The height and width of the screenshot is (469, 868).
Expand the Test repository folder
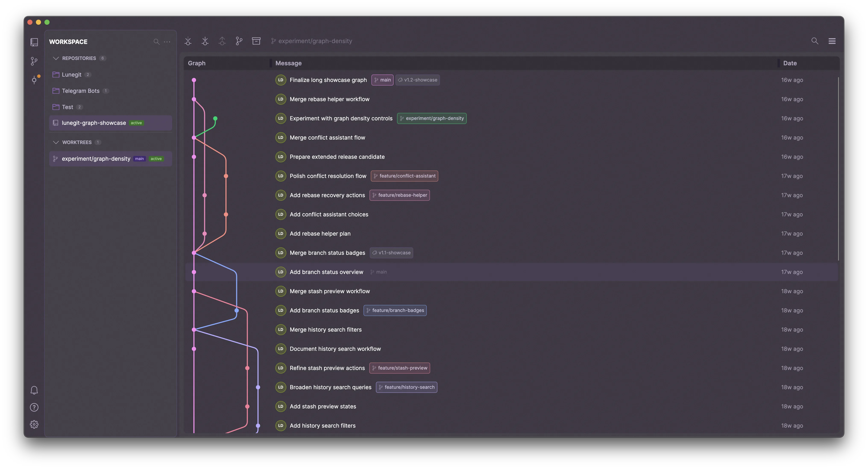coord(110,107)
